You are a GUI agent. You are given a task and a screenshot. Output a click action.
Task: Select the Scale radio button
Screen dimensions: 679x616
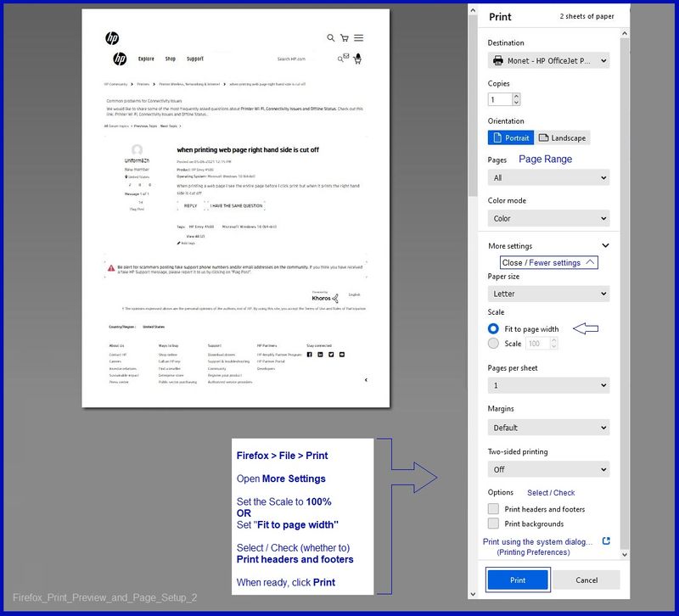(493, 343)
